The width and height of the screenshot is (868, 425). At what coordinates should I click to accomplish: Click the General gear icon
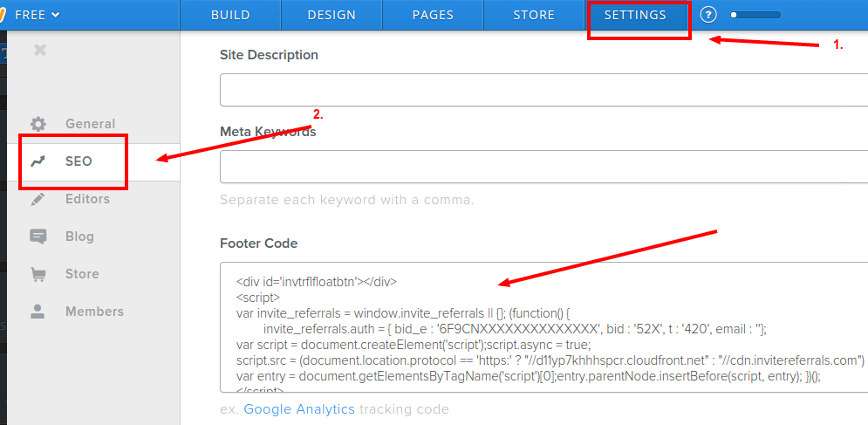38,124
